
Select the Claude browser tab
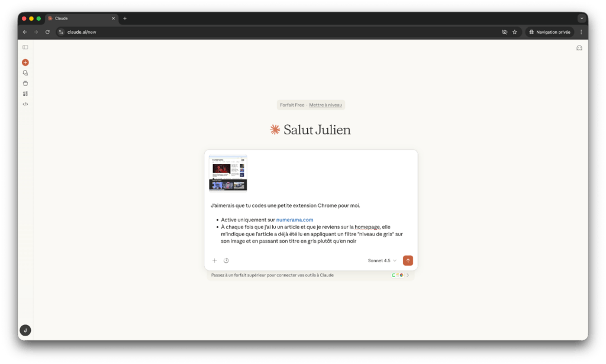[80, 18]
